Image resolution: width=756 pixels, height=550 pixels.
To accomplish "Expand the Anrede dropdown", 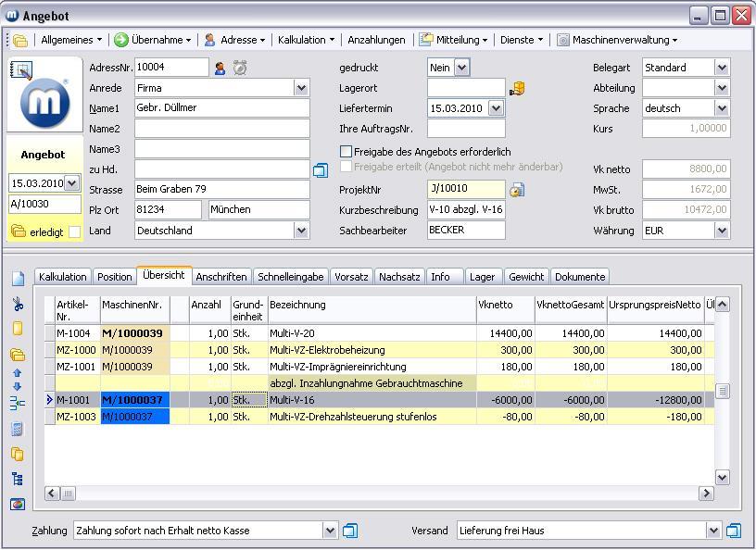I will click(x=301, y=88).
